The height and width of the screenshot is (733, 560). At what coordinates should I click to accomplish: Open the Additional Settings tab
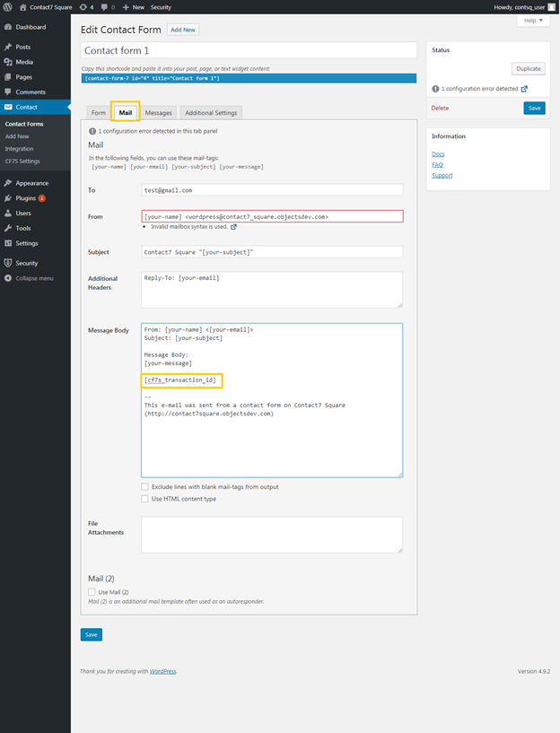tap(211, 113)
